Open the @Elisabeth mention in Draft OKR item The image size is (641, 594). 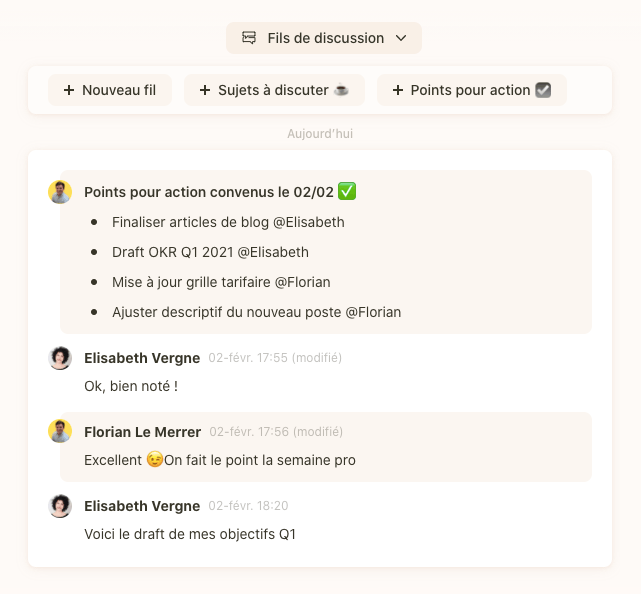273,252
